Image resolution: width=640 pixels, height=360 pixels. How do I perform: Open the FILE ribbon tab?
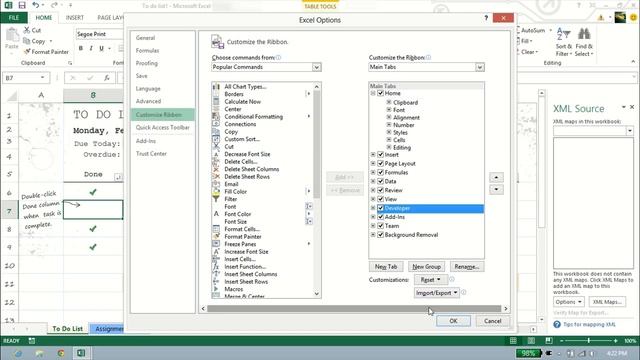click(14, 18)
